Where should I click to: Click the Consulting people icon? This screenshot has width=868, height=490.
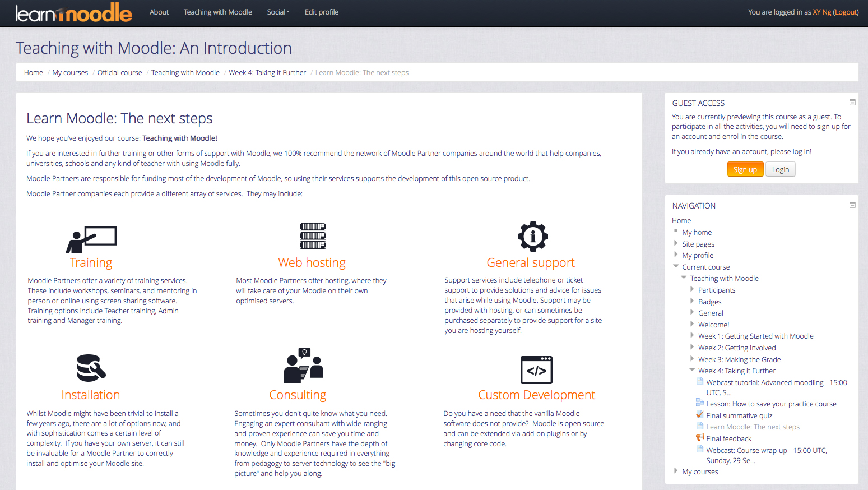tap(304, 365)
